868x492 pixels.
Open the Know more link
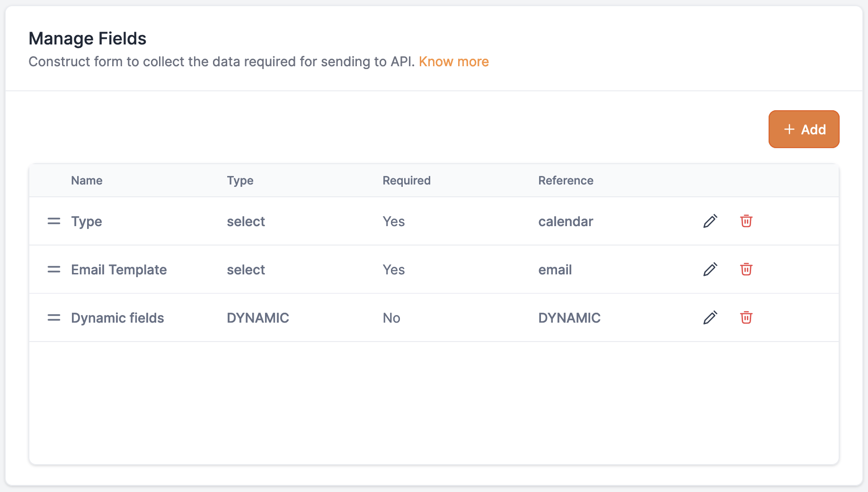[453, 61]
